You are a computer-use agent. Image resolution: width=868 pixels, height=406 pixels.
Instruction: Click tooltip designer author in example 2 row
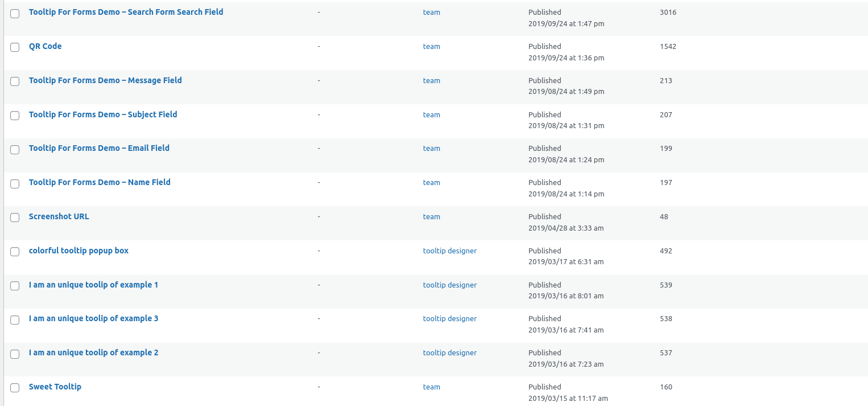449,353
